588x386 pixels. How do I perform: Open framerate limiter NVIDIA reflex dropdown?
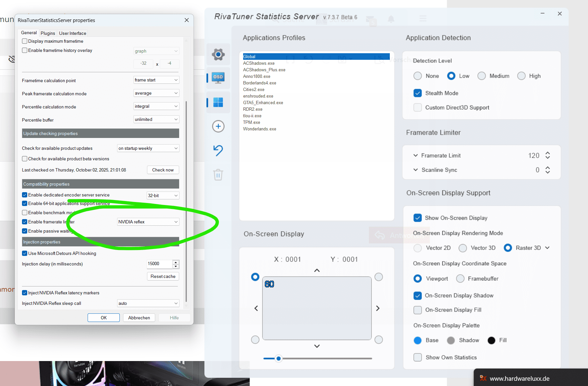point(148,222)
